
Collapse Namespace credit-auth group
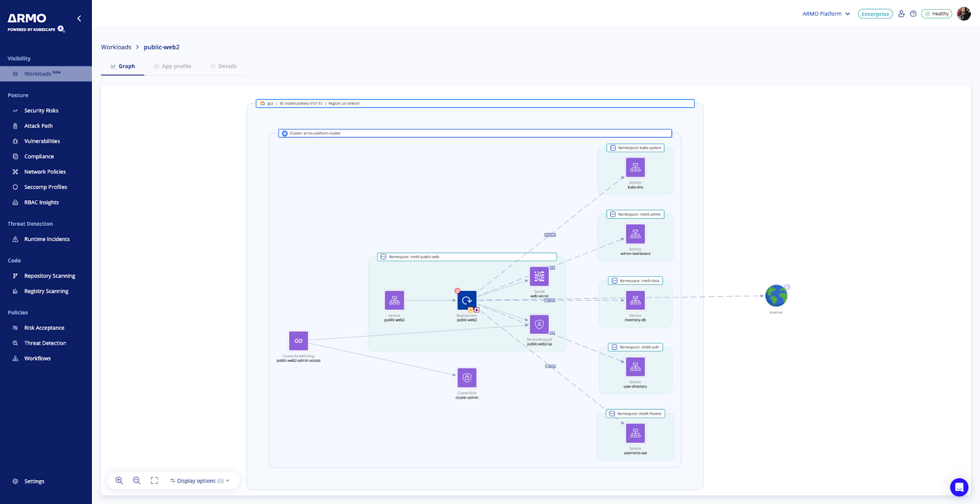pos(614,347)
